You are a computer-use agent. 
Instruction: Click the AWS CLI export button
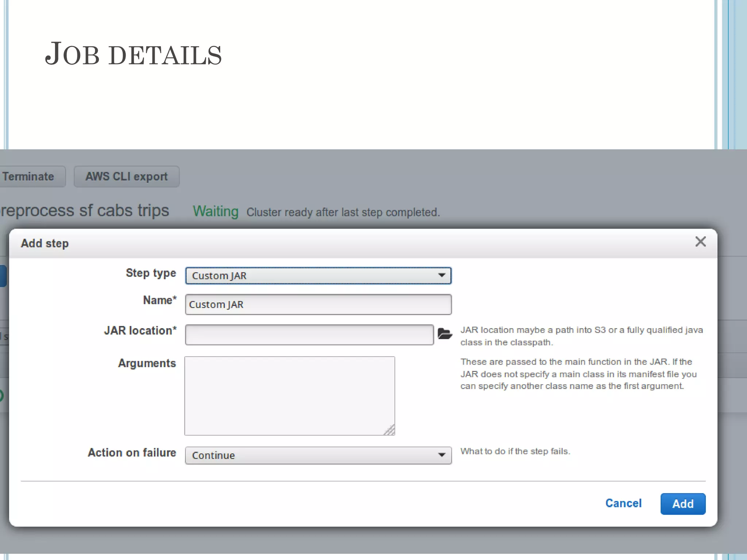pos(127,176)
